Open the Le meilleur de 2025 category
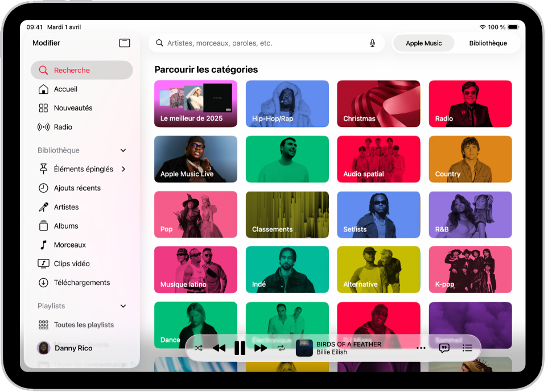 click(x=196, y=104)
